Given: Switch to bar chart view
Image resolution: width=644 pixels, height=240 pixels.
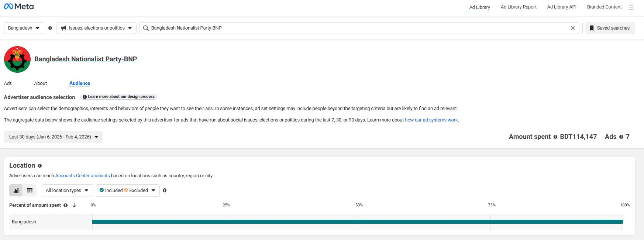Looking at the screenshot, I should coord(16,191).
